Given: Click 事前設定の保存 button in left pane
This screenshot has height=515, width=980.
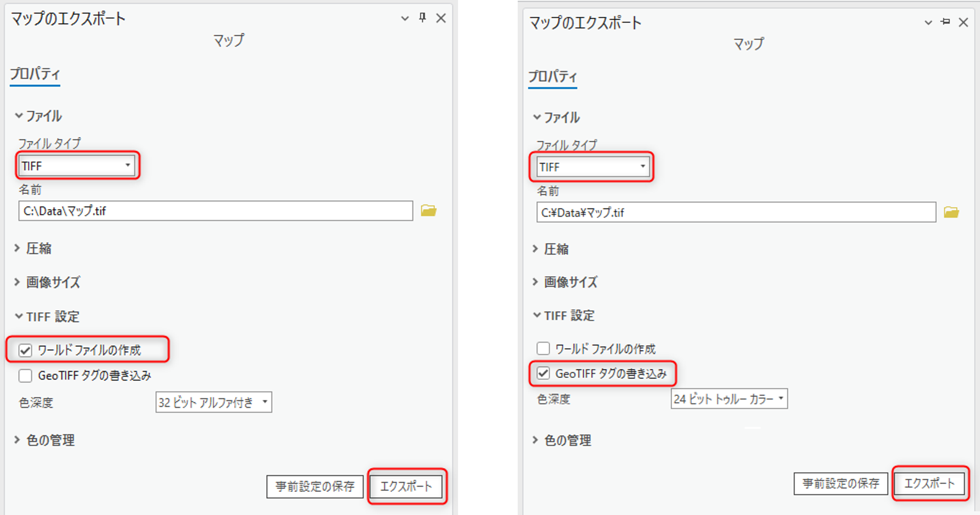Looking at the screenshot, I should pos(315,486).
